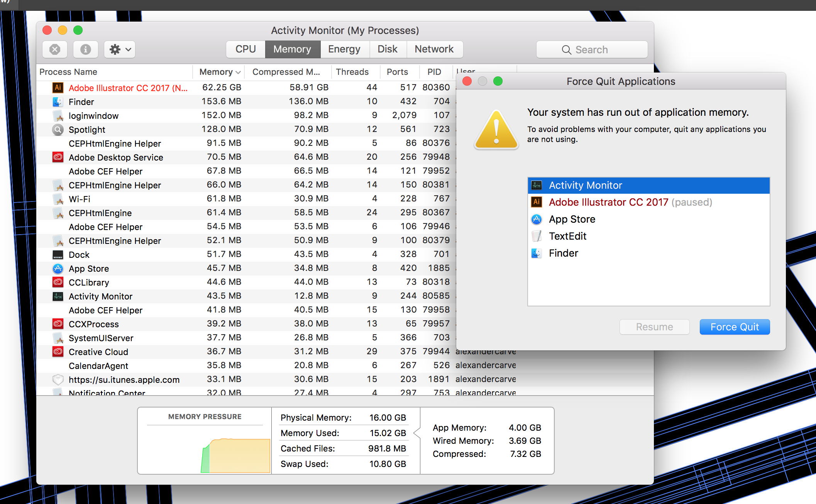Select Activity Monitor in Force Quit list

[x=648, y=185]
